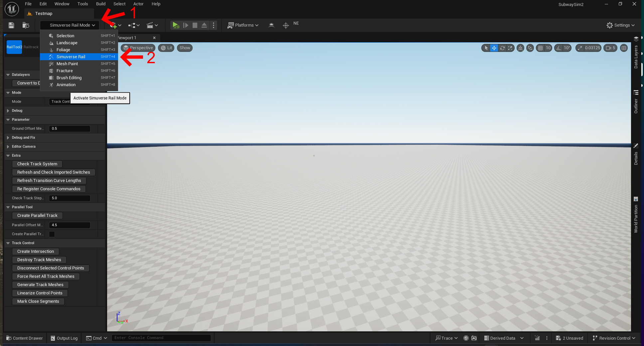Expand the Editor Camera section
The height and width of the screenshot is (346, 644).
[23, 147]
